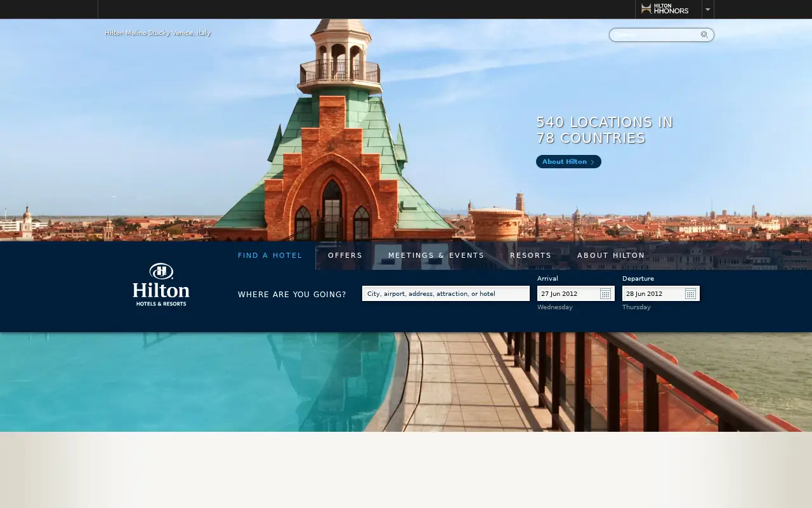
Task: Click the search magnifier icon
Action: coord(704,35)
